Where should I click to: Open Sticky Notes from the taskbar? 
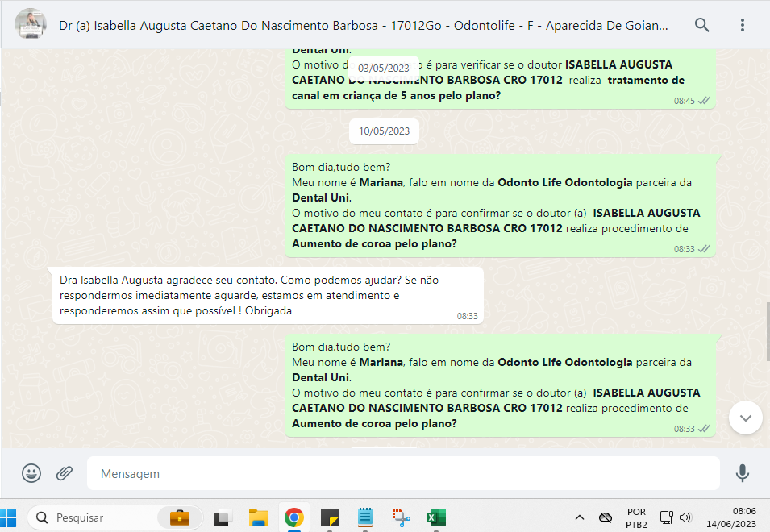(330, 517)
